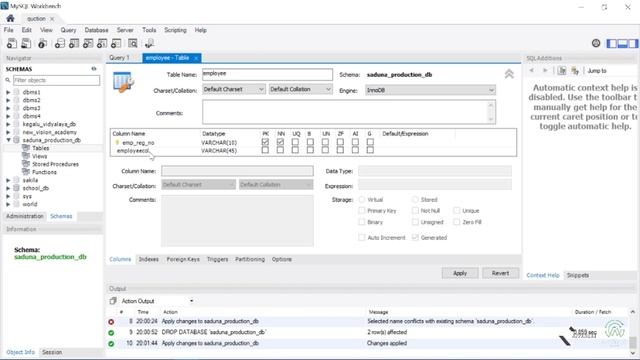Expand the dbms1 schema
The width and height of the screenshot is (640, 360).
pyautogui.click(x=8, y=92)
